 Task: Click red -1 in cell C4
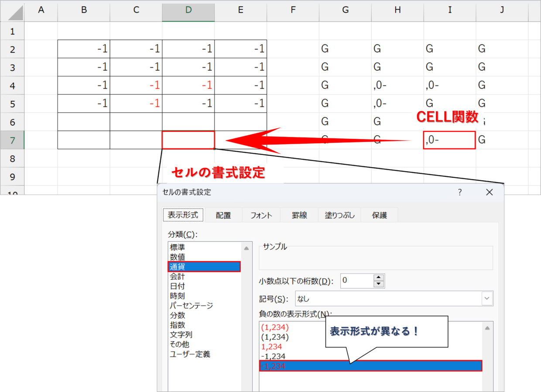click(x=136, y=86)
